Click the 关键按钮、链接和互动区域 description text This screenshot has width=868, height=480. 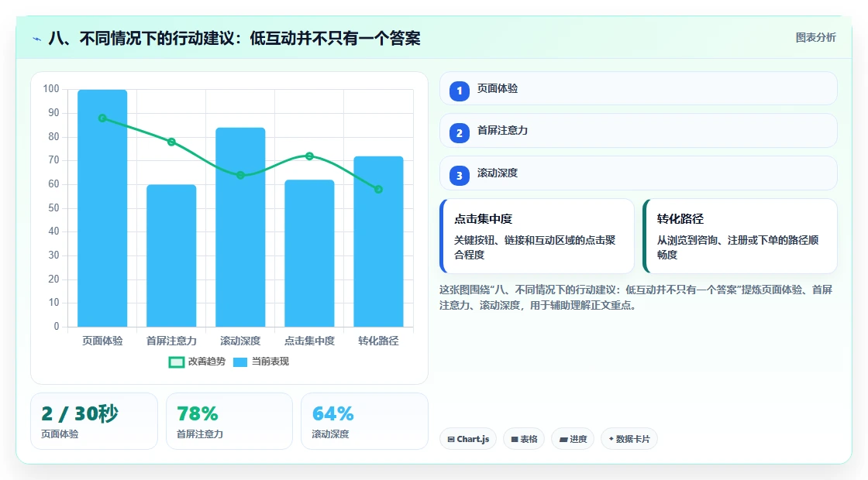pyautogui.click(x=535, y=247)
